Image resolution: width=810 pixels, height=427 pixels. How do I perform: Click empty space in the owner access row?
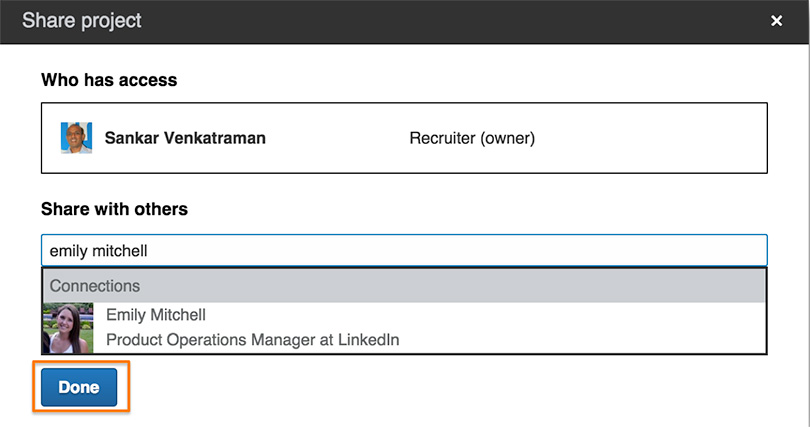pos(650,138)
